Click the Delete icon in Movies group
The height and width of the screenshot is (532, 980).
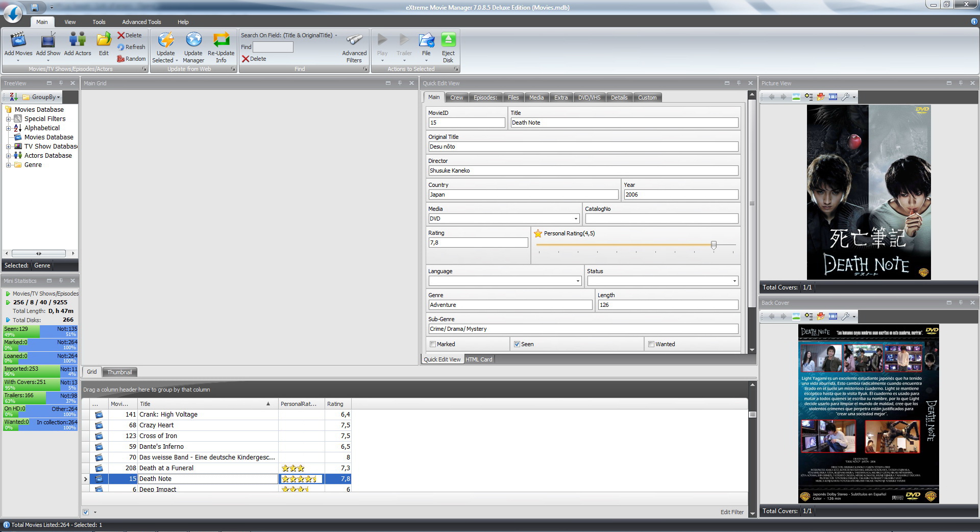click(121, 35)
